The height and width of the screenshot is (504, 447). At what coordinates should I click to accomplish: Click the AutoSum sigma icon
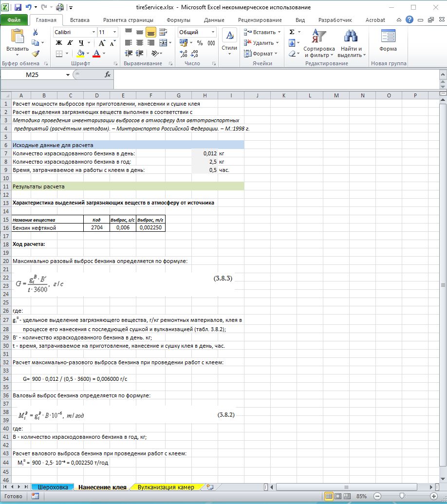coord(292,32)
